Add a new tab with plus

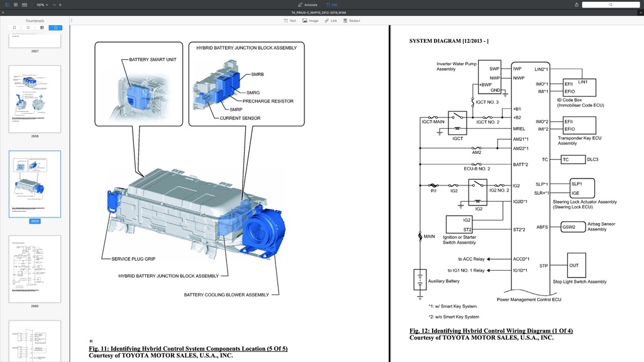[x=641, y=13]
